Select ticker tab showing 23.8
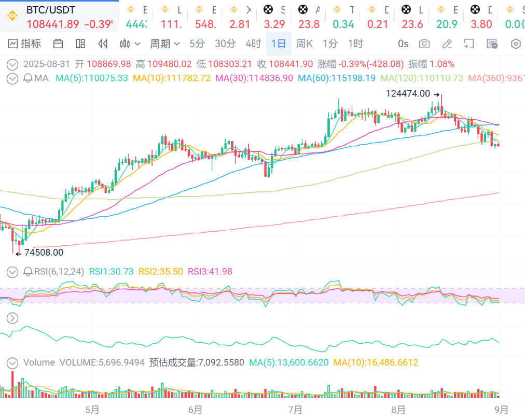Image resolution: width=525 pixels, height=420 pixels. pos(309,17)
